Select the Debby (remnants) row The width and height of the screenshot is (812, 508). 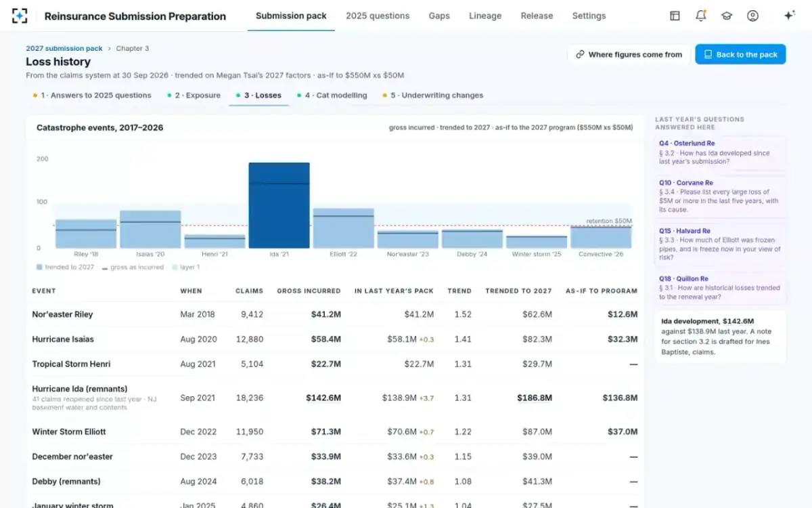[335, 482]
